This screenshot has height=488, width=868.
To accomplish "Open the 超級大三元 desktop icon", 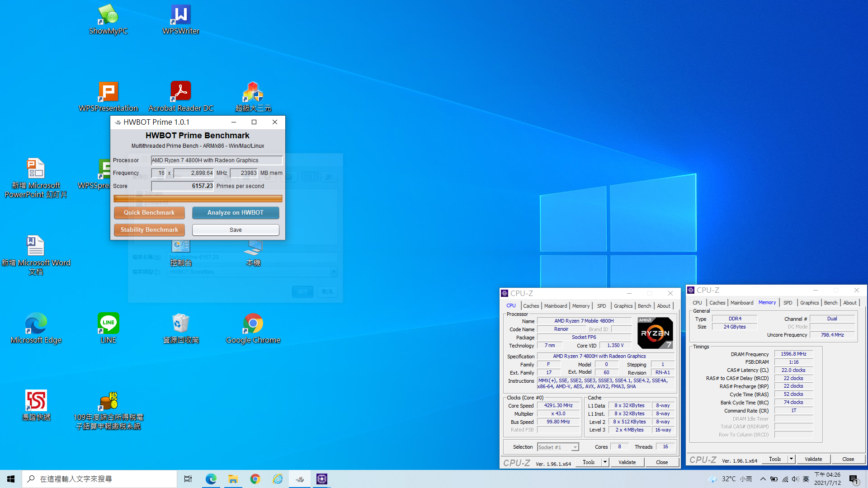I will point(253,97).
